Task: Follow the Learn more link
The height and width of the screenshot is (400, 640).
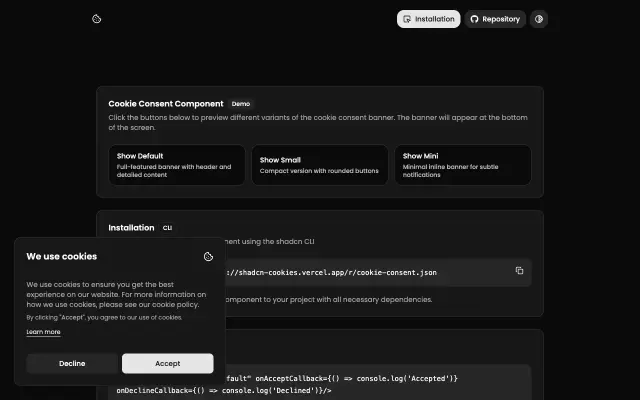Action: [43, 332]
